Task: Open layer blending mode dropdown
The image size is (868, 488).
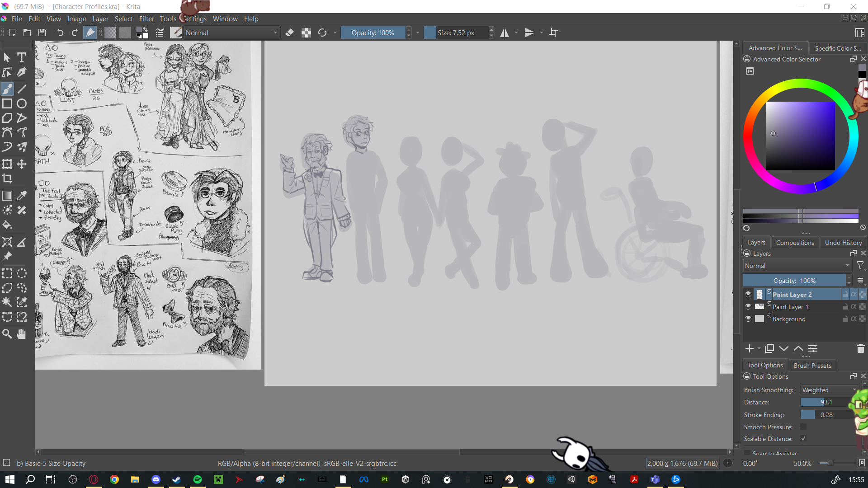Action: click(797, 266)
